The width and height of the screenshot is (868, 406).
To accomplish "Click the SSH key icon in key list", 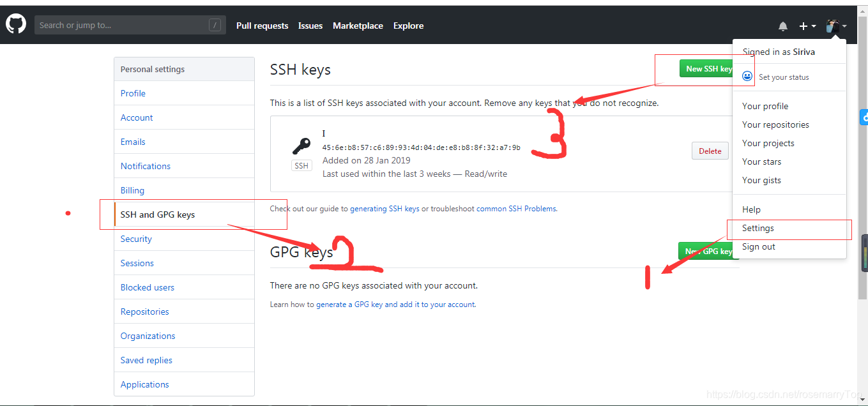I will [301, 147].
